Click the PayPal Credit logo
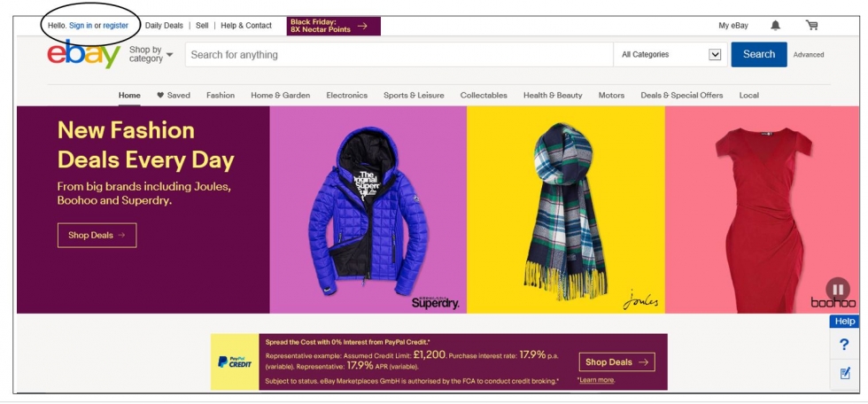The height and width of the screenshot is (404, 868). [234, 362]
